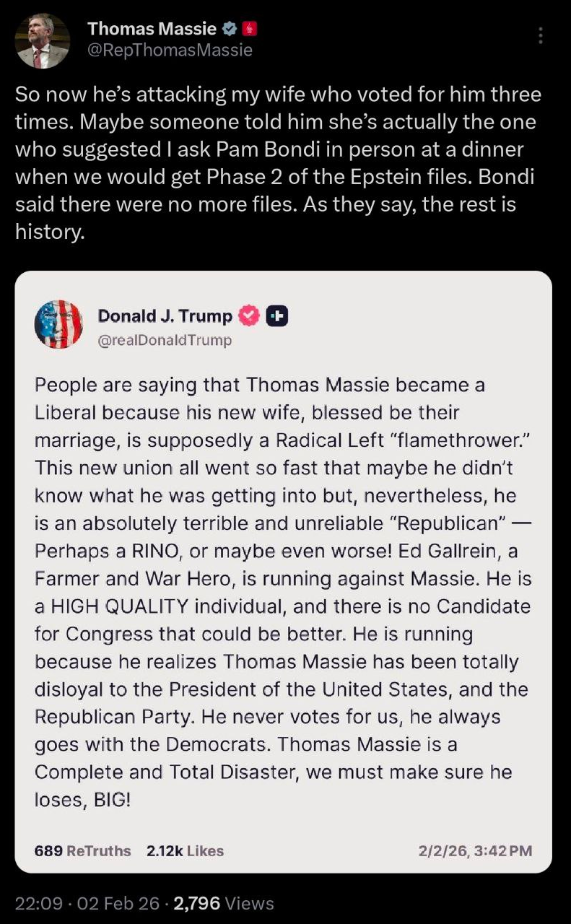View the 689 ReTruths count
This screenshot has width=571, height=924.
pyautogui.click(x=83, y=850)
